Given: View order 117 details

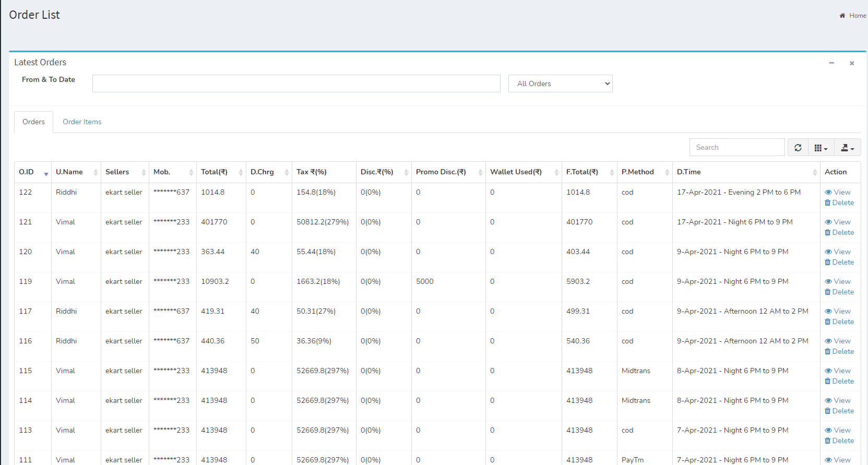Looking at the screenshot, I should [x=838, y=311].
